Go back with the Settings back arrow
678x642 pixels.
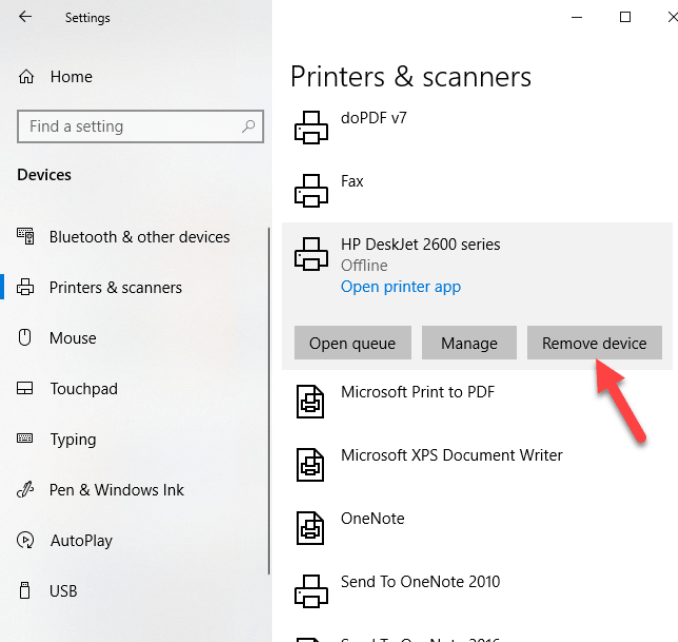pos(25,17)
